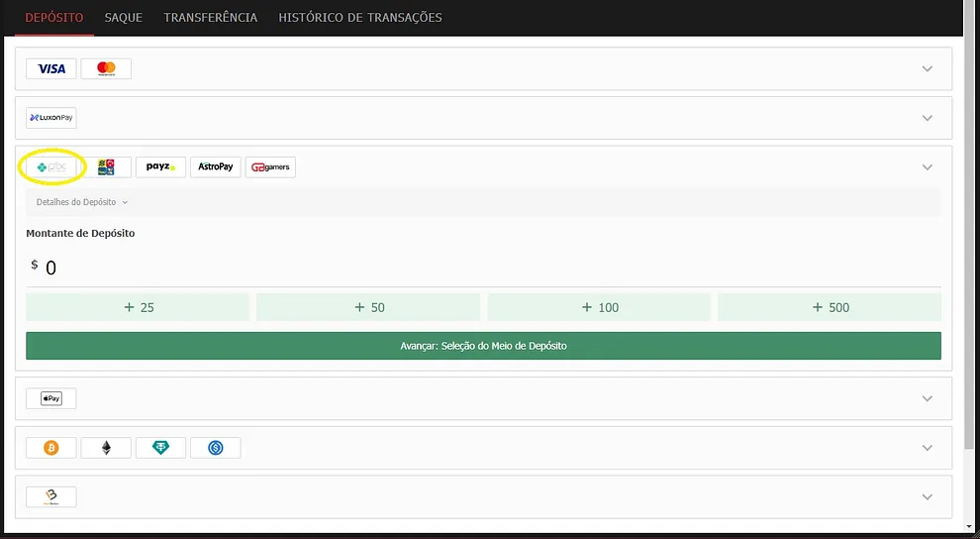The height and width of the screenshot is (539, 980).
Task: Select the Ethereum crypto deposit icon
Action: tap(106, 448)
